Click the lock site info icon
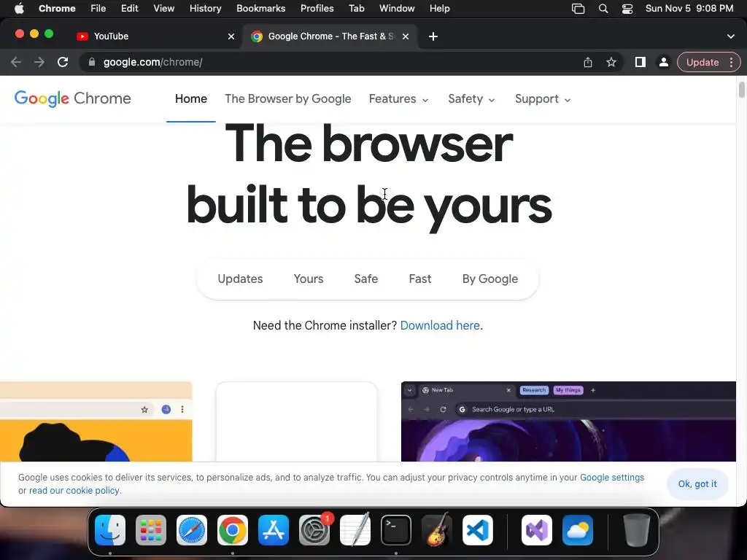Viewport: 747px width, 560px height. 92,62
